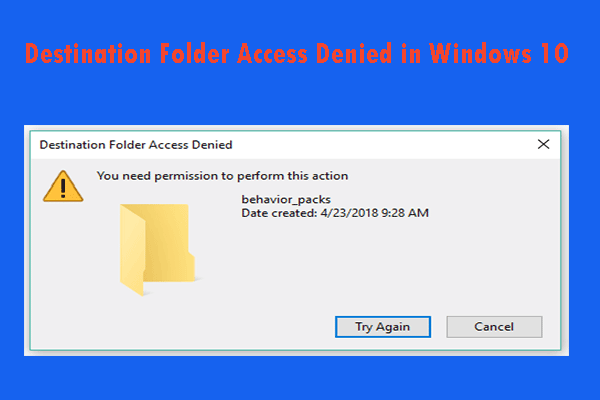Click the red headline banner text
Viewport: 600px width, 400px height.
click(298, 53)
